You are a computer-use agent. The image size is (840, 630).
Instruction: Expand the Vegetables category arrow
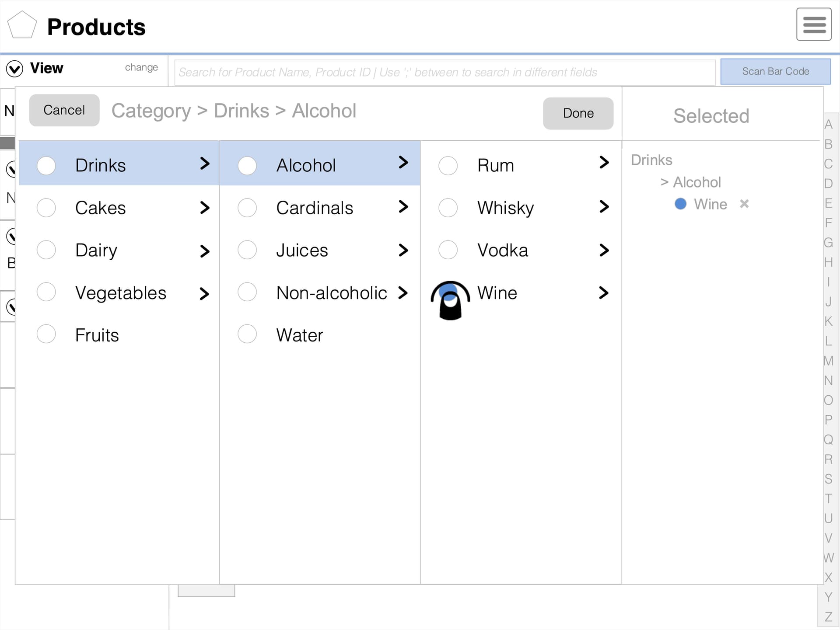[204, 293]
